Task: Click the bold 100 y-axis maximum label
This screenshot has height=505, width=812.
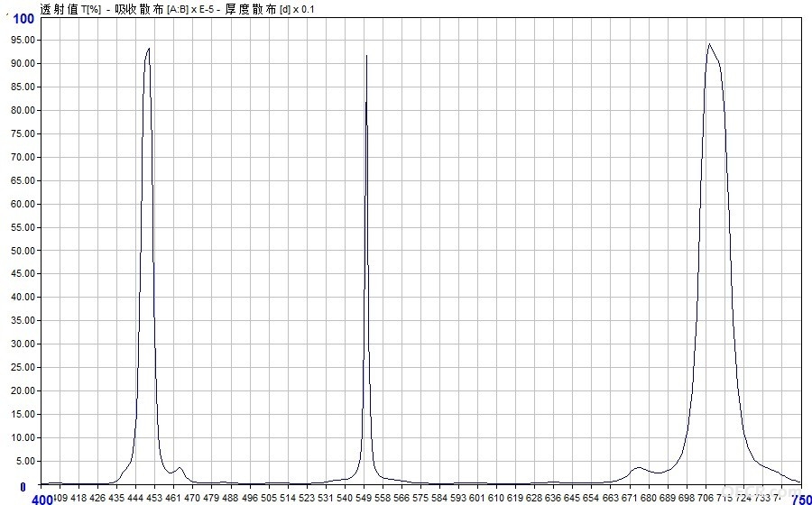Action: click(23, 20)
